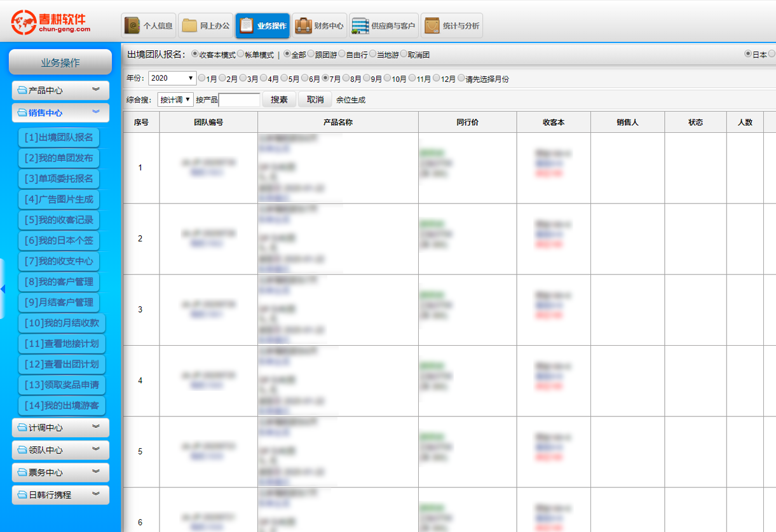This screenshot has height=532, width=776.
Task: Click the left sidebar collapse arrow
Action: (x=3, y=289)
